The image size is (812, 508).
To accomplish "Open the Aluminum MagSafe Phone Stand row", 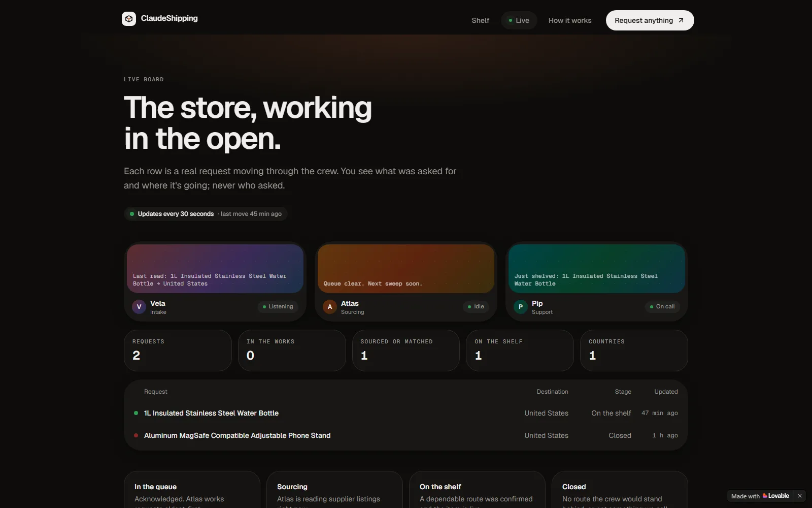I will 406,435.
